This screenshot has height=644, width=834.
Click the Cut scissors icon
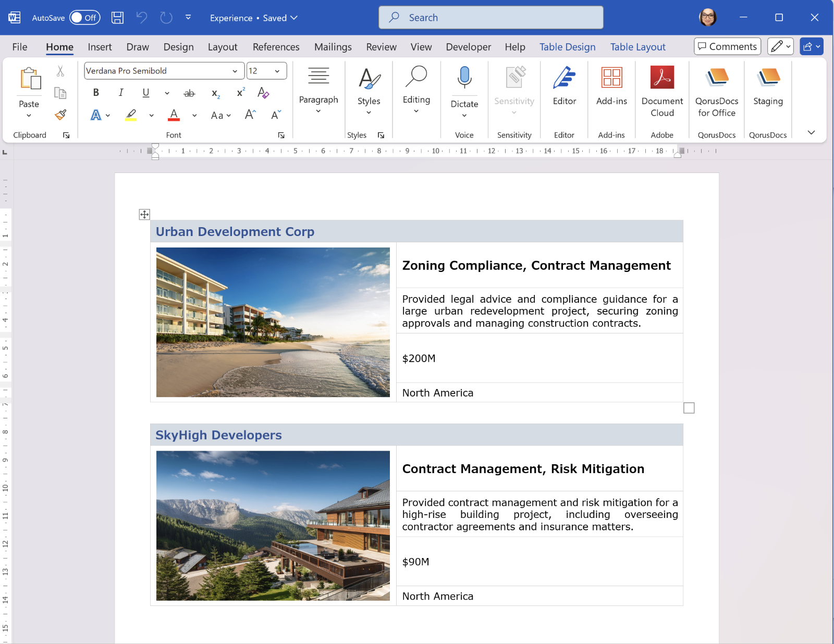pos(60,71)
